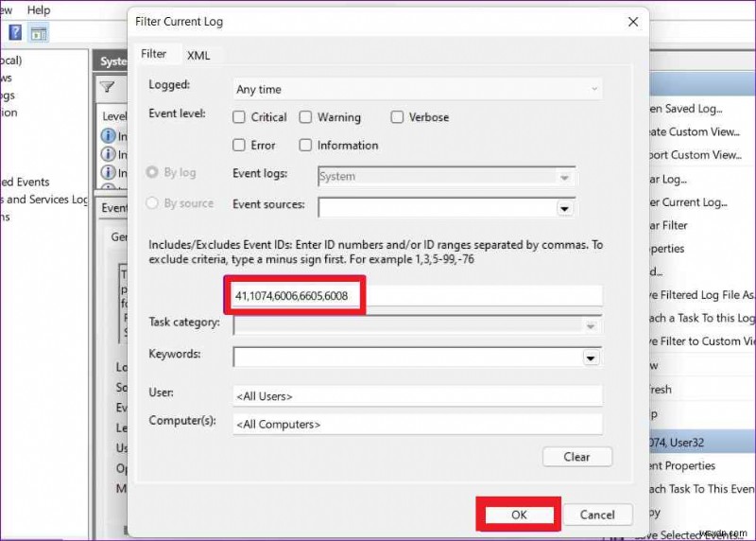Viewport: 756px width, 541px height.
Task: Open the Logged time range dropdown
Action: [x=417, y=89]
